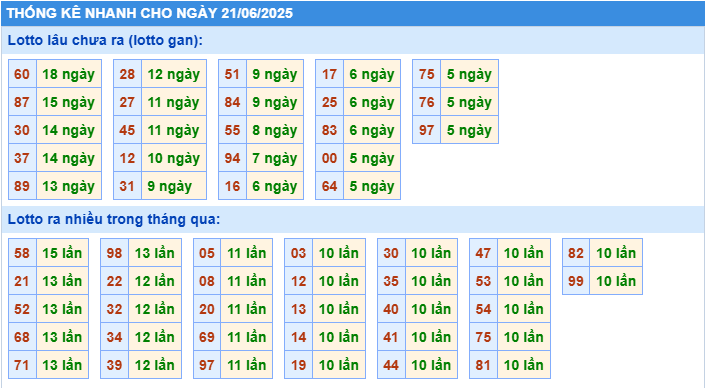Click lotto number 27
Image resolution: width=707 pixels, height=388 pixels.
[x=127, y=102]
